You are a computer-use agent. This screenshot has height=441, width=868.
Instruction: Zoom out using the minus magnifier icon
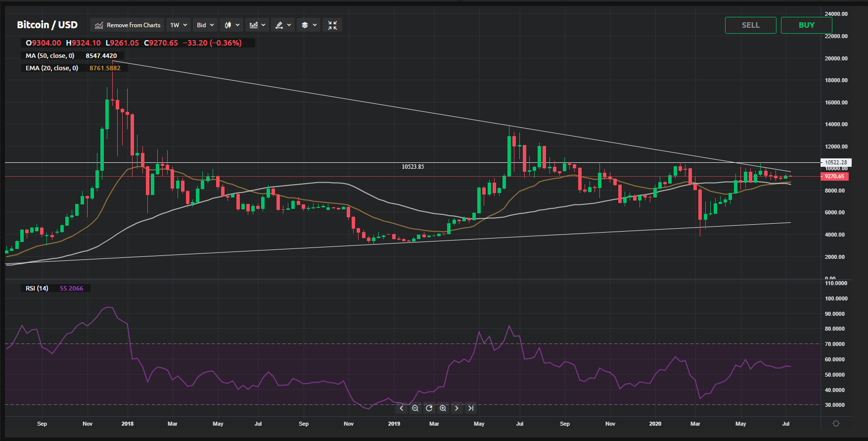coord(415,408)
